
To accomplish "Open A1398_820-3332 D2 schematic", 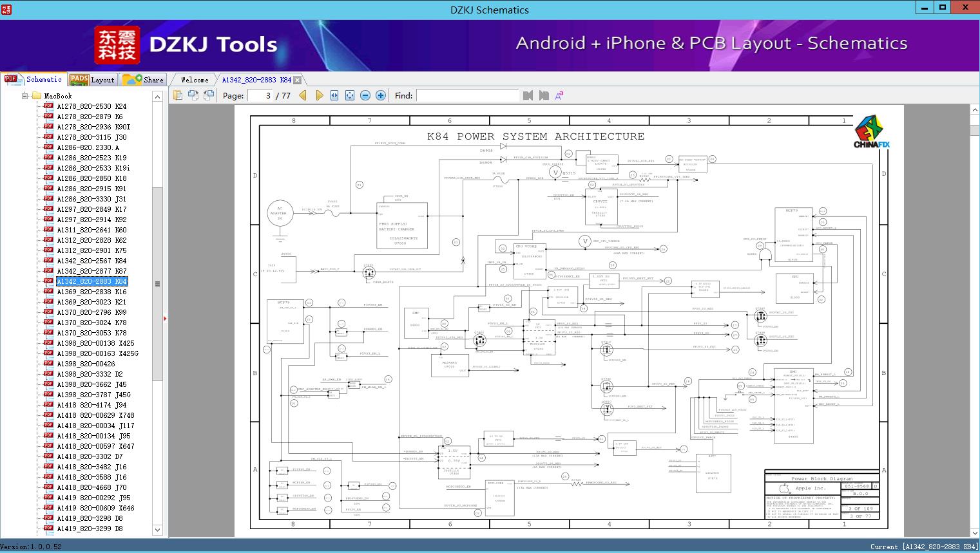I will 90,374.
